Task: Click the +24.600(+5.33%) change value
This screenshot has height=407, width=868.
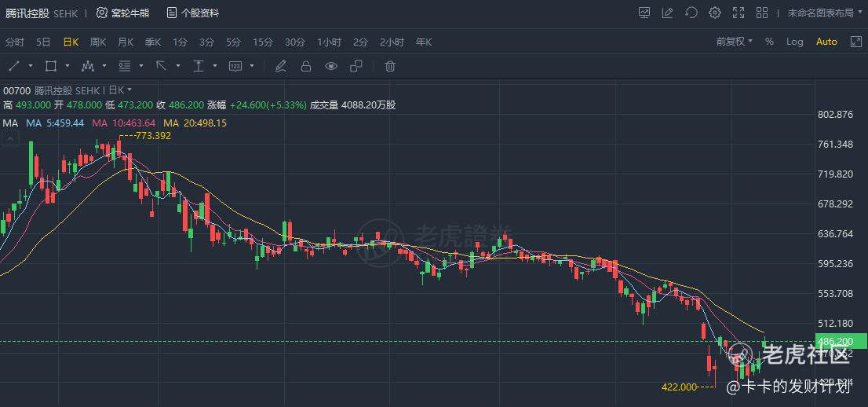Action: coord(268,105)
